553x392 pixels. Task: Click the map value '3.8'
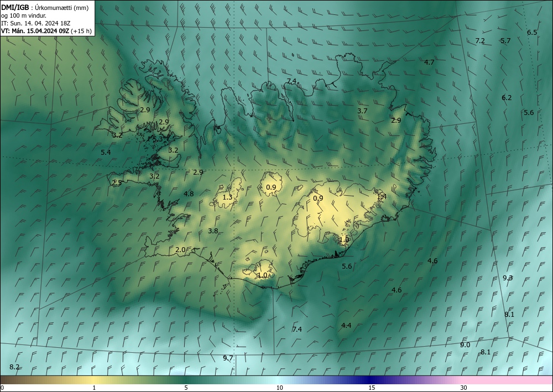pyautogui.click(x=213, y=231)
